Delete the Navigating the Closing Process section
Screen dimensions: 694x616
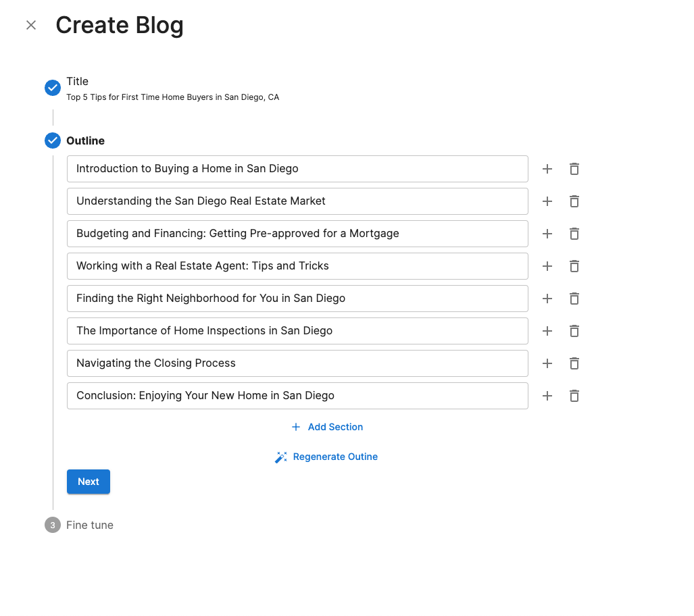[574, 363]
